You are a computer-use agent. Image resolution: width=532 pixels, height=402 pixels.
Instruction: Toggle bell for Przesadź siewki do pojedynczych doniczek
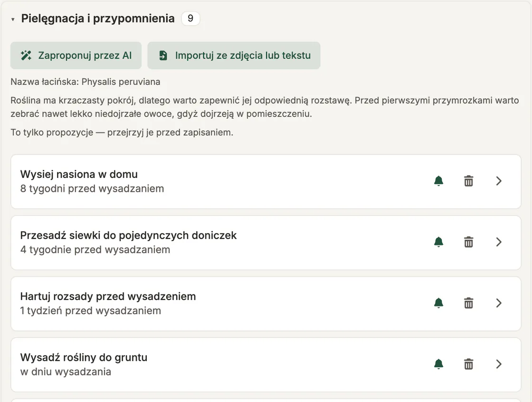(x=439, y=242)
